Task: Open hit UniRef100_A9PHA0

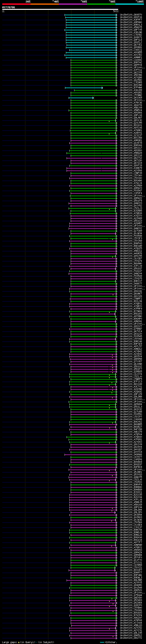Action: coord(131,22)
